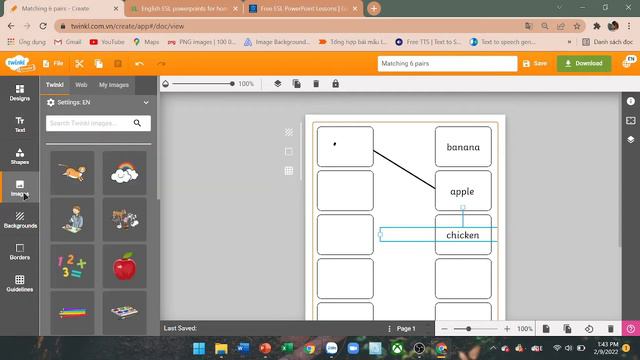
Task: Open the YouTube bookmark
Action: (x=107, y=42)
